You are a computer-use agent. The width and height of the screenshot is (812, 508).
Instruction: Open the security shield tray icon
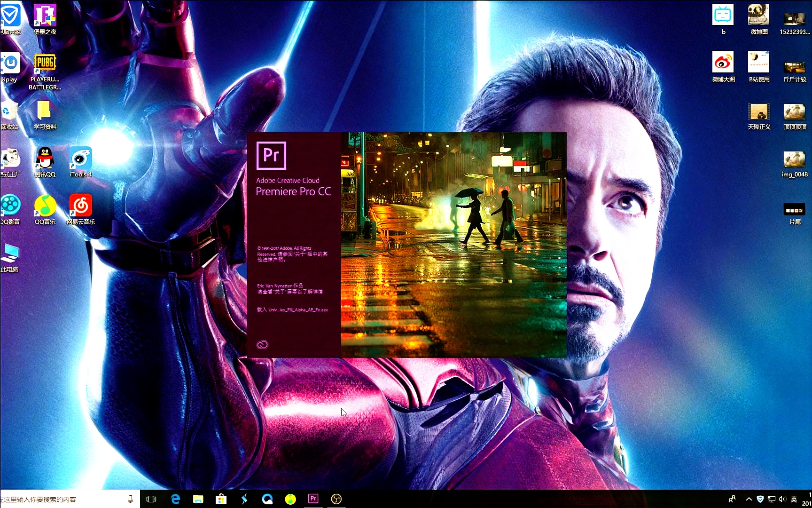[x=760, y=499]
